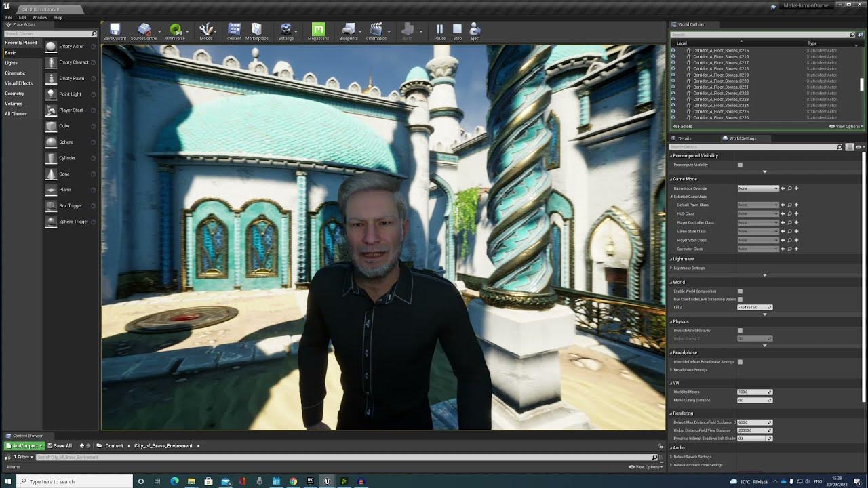Select the Cylinder shape icon
Screen dimensions: 868x488
pyautogui.click(x=51, y=158)
